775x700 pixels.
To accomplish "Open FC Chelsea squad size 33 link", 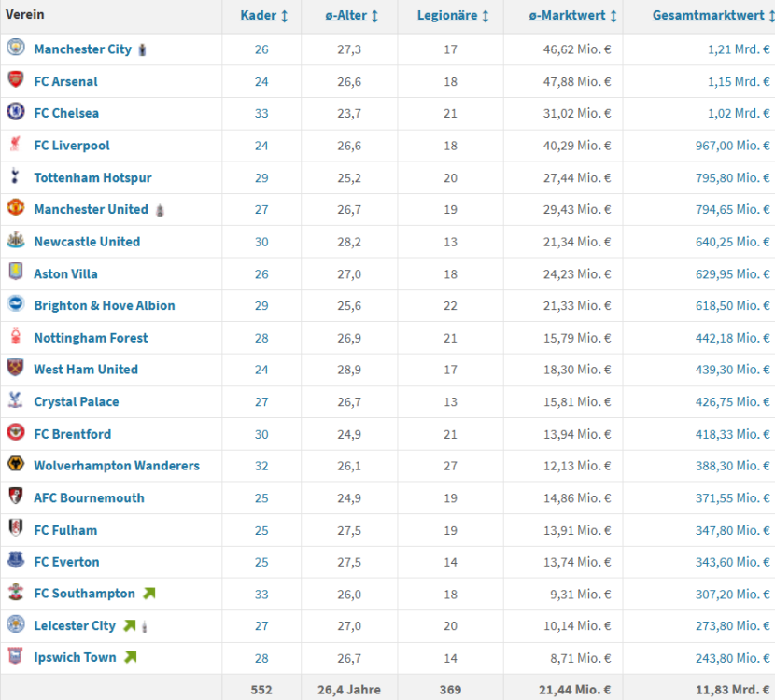I will pyautogui.click(x=261, y=113).
